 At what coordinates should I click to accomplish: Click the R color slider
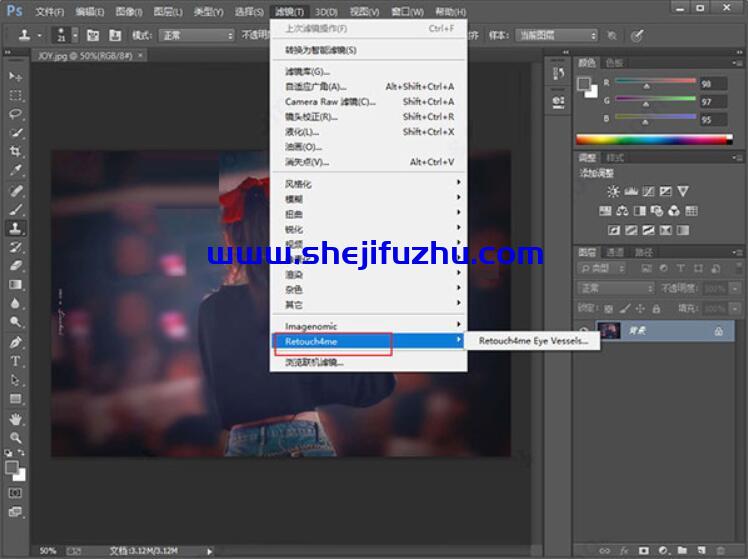click(655, 83)
